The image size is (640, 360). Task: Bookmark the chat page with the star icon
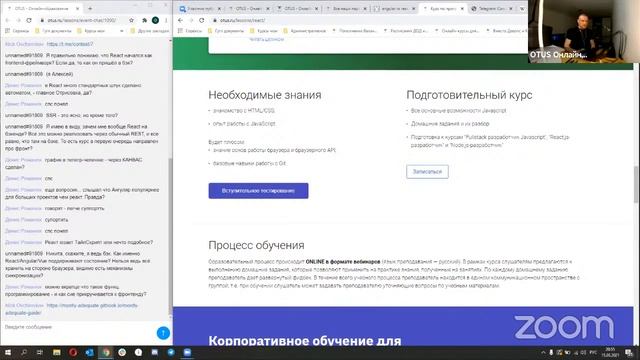pos(131,20)
